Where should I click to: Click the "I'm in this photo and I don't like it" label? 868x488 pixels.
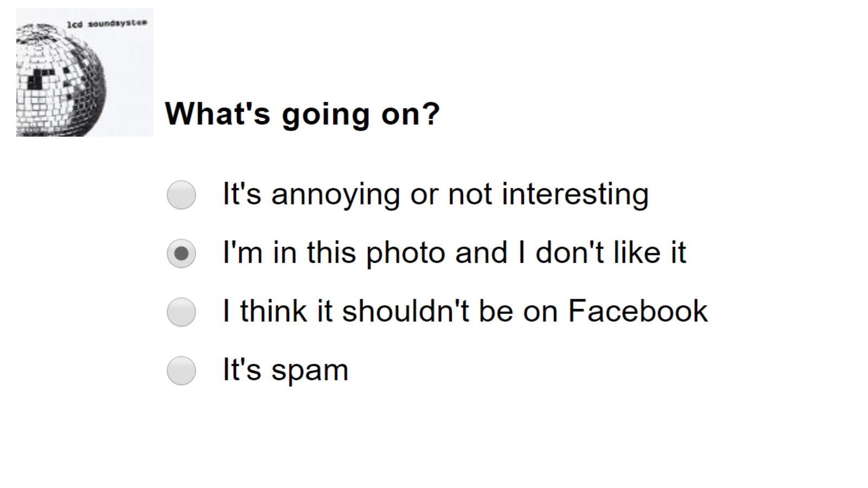tap(454, 253)
